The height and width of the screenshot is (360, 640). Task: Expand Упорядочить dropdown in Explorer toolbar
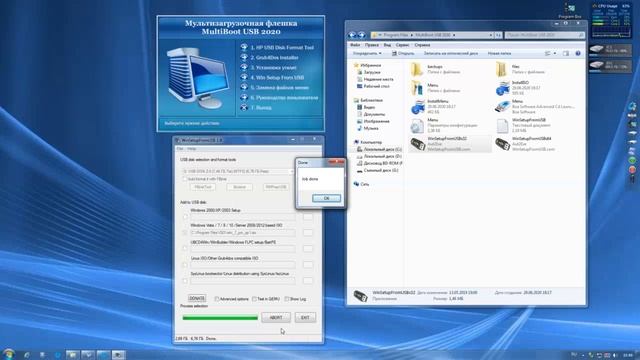367,53
